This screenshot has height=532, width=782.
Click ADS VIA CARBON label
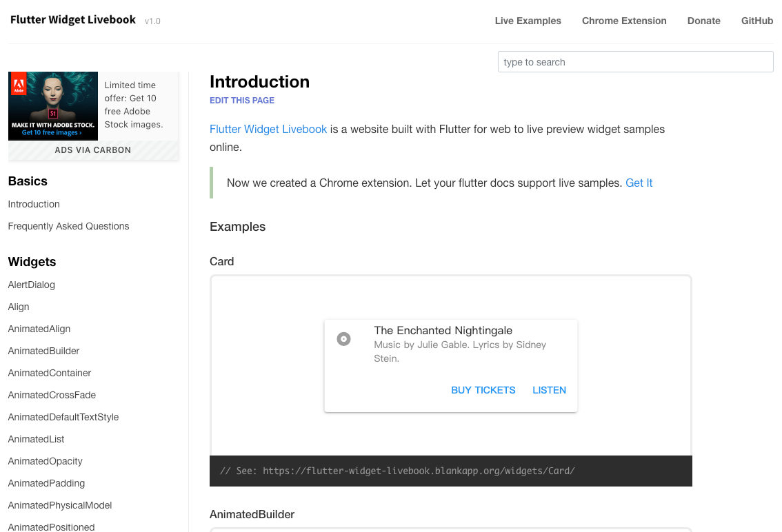[93, 150]
